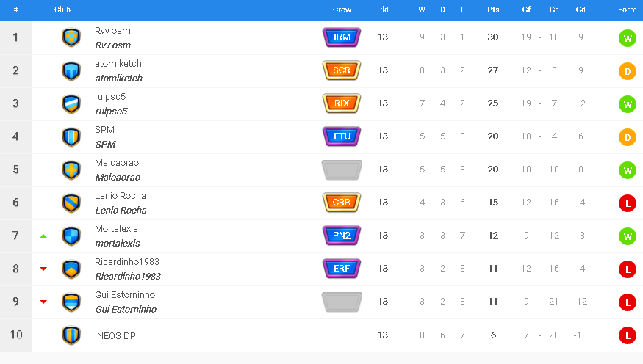Screen dimensions: 643x364
Task: Open the CRB crew badge
Action: [342, 203]
